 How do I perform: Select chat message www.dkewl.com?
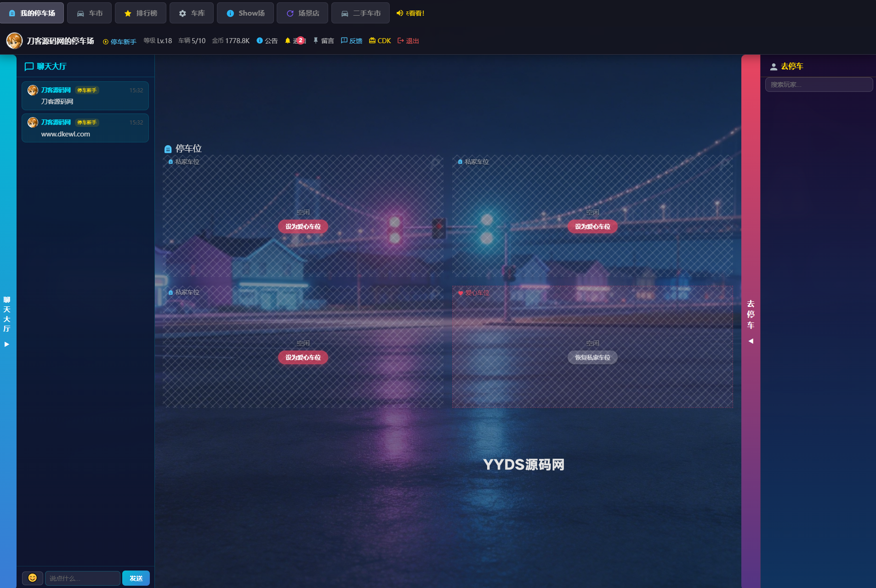(85, 128)
